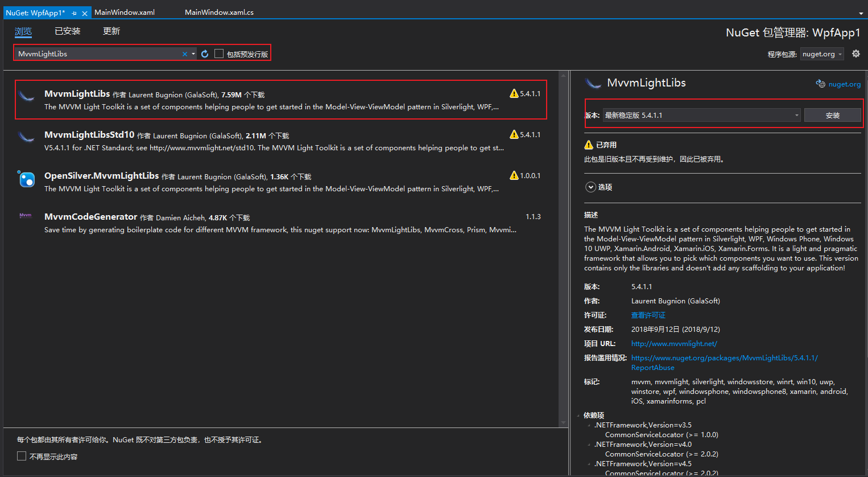This screenshot has height=477, width=868.
Task: Open the MainWindow.xaml.cs document tab
Action: point(219,13)
